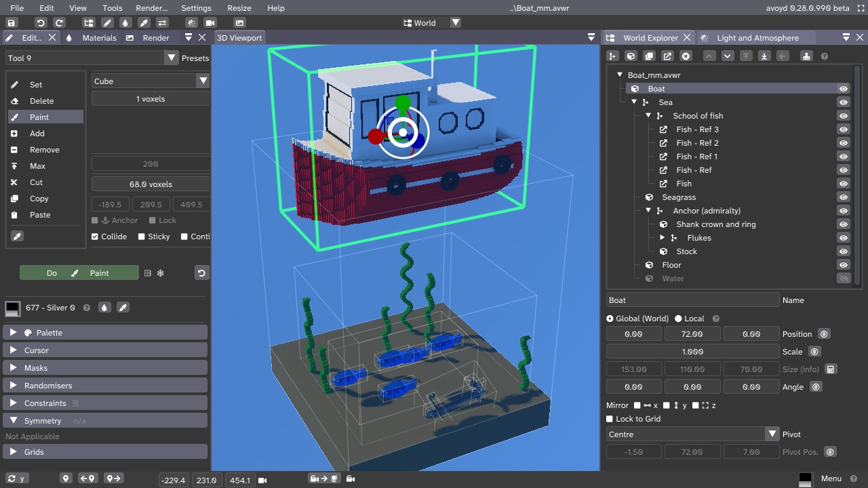Viewport: 868px width, 488px height.
Task: Click the eyedropper icon below Paste
Action: (18, 237)
